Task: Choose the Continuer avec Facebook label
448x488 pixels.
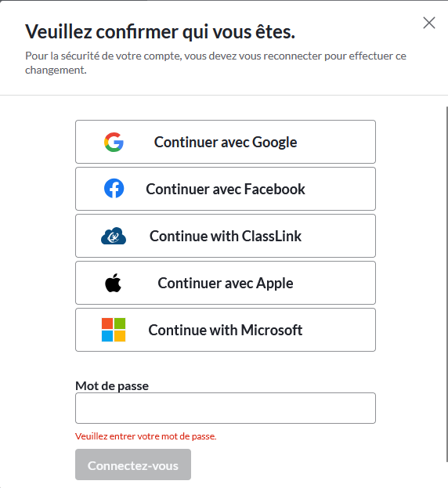Action: point(226,189)
